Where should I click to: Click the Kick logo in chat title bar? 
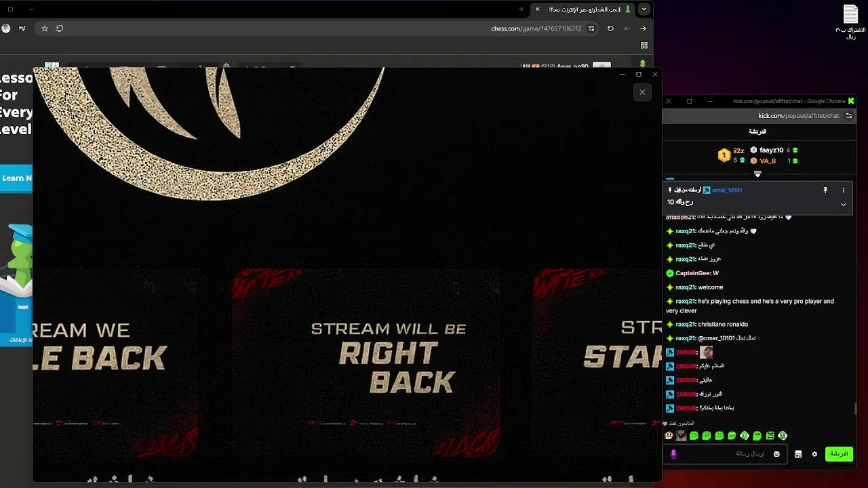[851, 101]
